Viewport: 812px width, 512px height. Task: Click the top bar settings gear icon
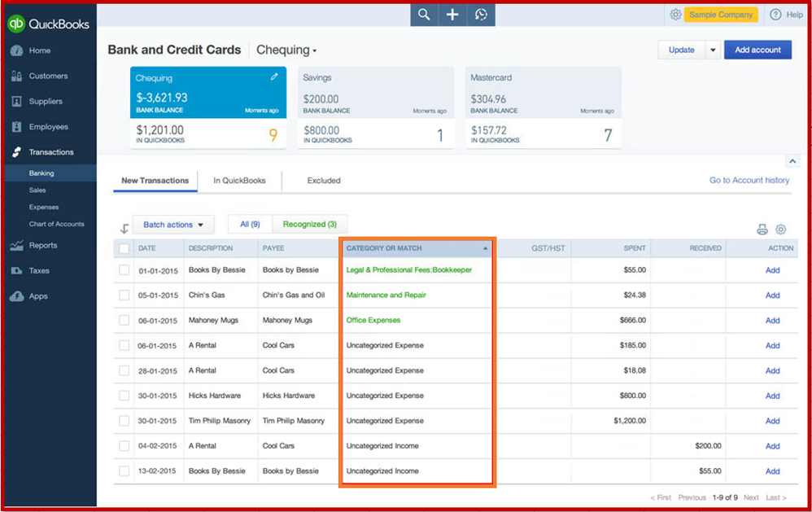coord(675,15)
